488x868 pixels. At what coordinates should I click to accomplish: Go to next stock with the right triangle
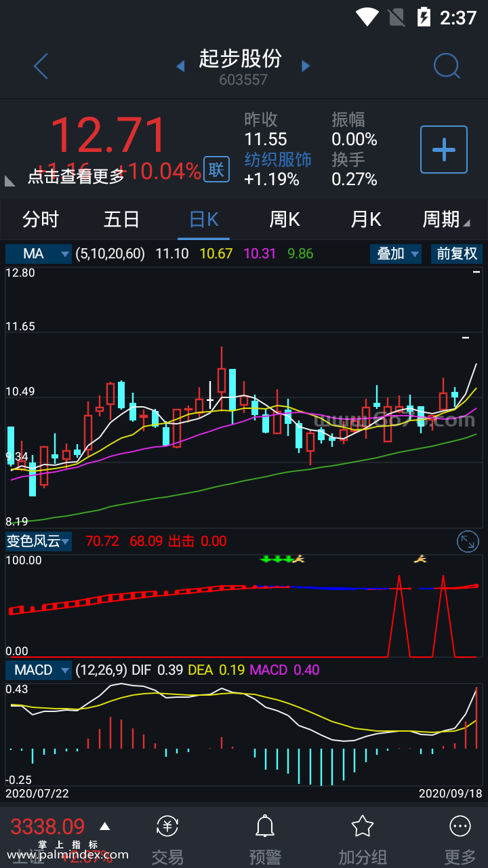point(306,66)
